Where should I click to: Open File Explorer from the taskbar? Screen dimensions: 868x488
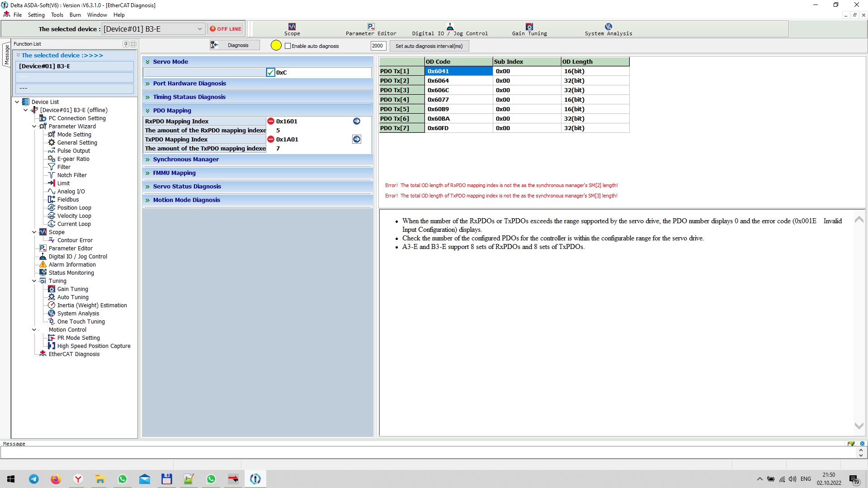(100, 479)
